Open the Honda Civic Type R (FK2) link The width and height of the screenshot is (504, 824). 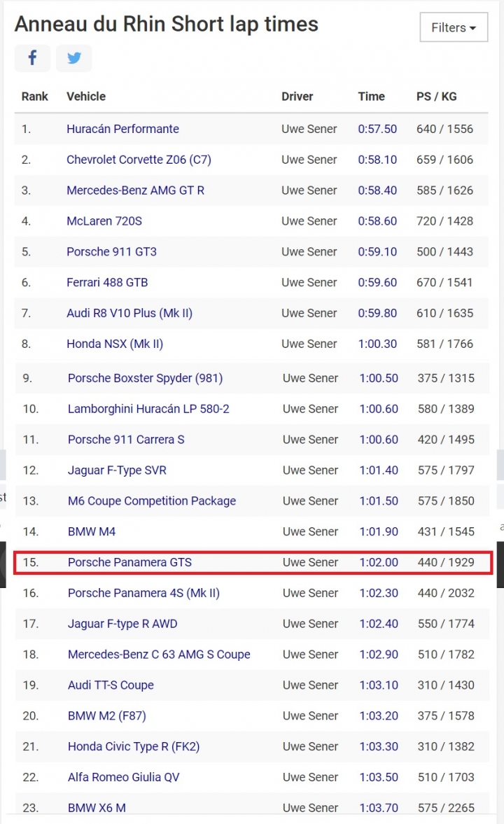pos(134,746)
